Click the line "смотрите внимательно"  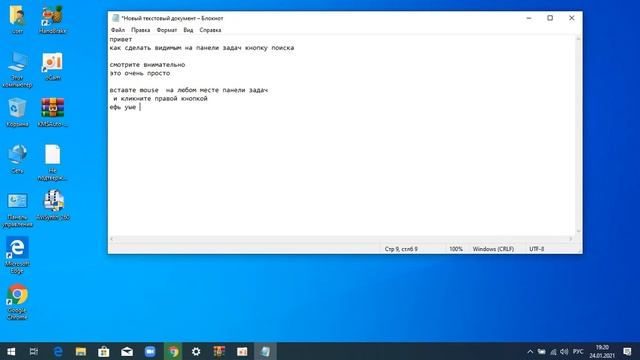[147, 64]
